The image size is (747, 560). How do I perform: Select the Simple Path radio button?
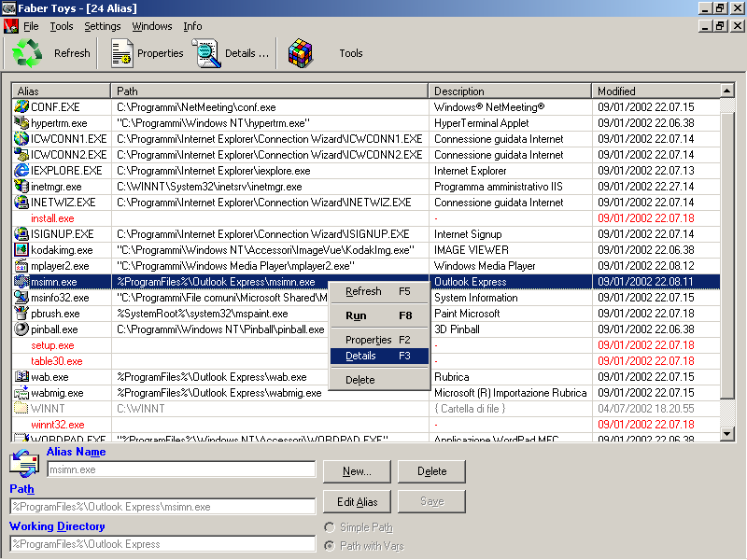tap(329, 528)
